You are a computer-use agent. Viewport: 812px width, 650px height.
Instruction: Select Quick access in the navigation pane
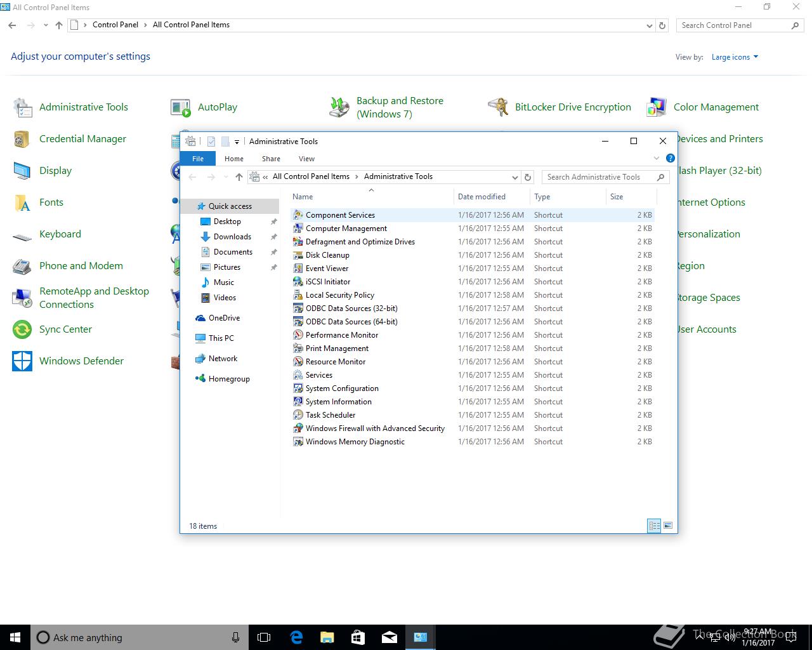[230, 206]
